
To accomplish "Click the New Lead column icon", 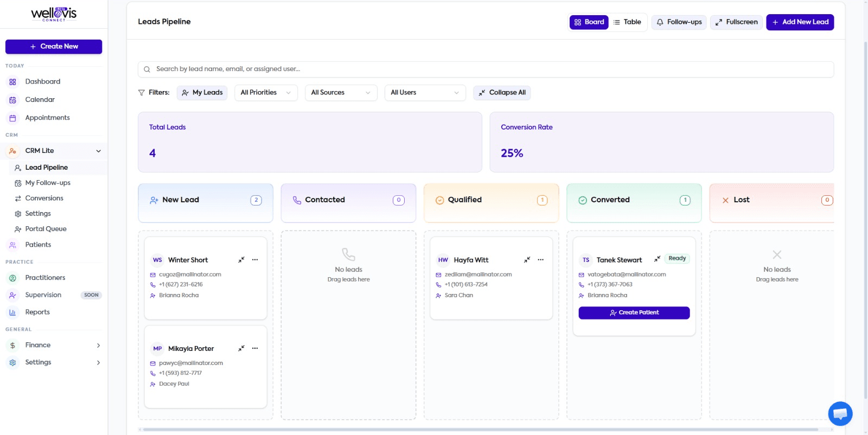I will tap(154, 200).
